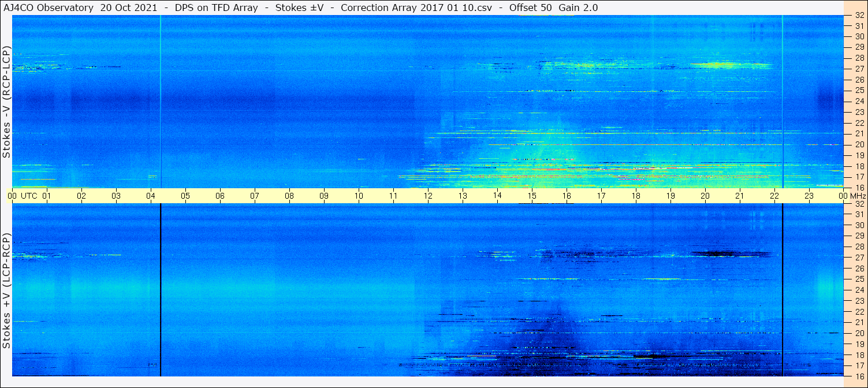Choose the 20 hour tick on time axis

click(x=705, y=196)
